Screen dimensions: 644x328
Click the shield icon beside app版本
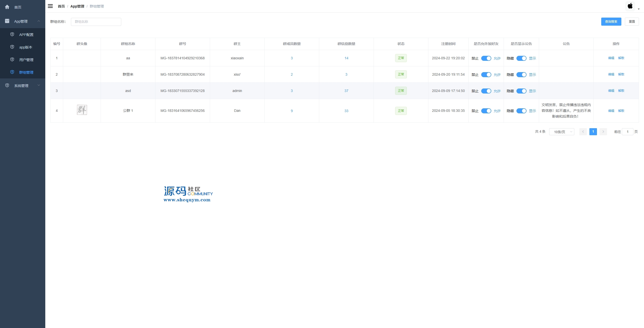click(12, 47)
